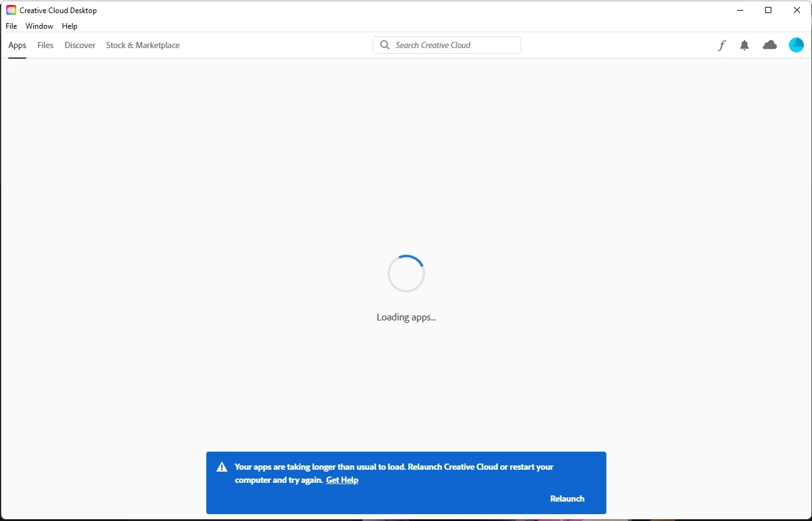This screenshot has width=812, height=521.
Task: Maximize the Creative Cloud Desktop window
Action: (x=768, y=10)
